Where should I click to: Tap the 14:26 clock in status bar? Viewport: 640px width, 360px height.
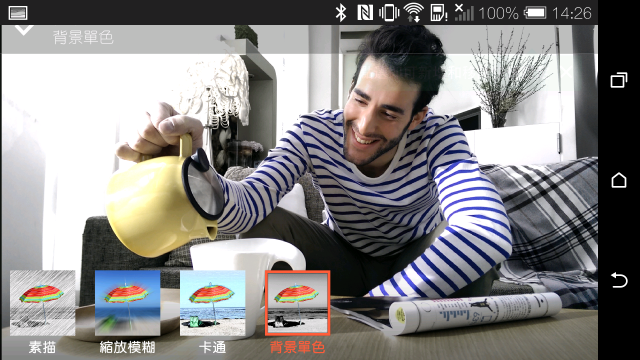click(572, 13)
